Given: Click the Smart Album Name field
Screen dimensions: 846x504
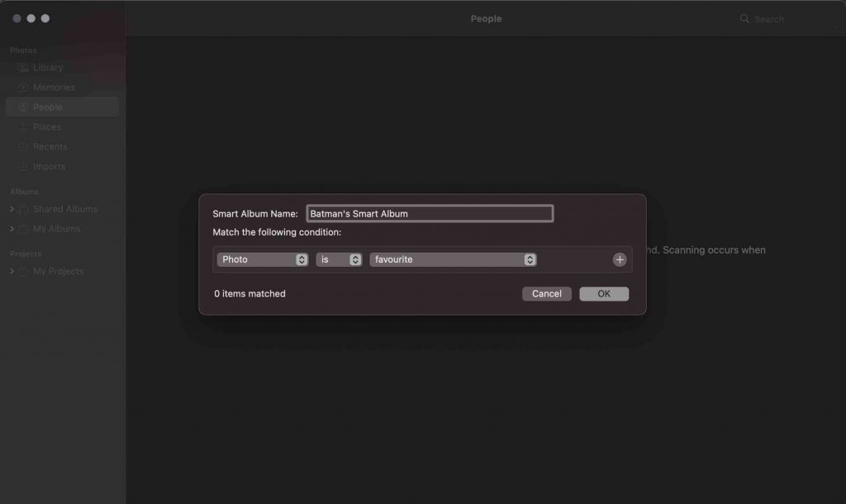Looking at the screenshot, I should (429, 213).
